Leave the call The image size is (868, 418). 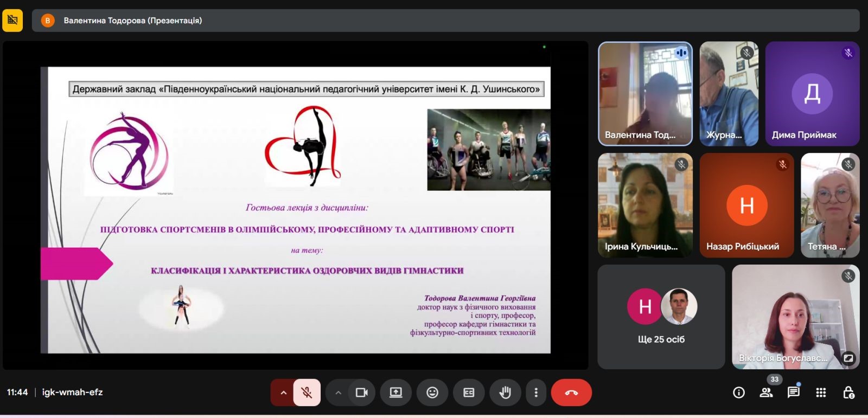coord(571,393)
